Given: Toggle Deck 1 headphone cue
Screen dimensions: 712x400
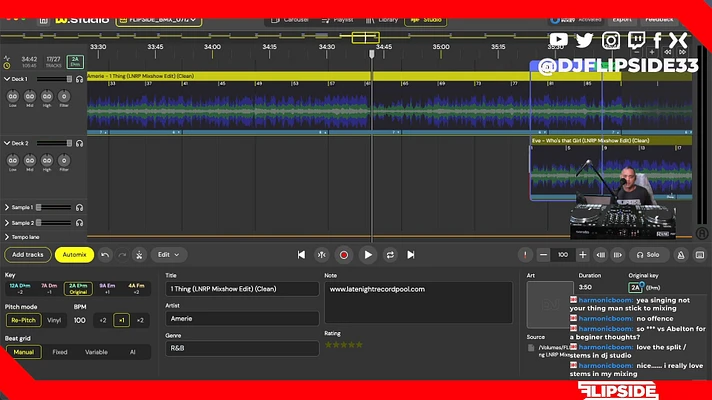Looking at the screenshot, I should [x=79, y=79].
